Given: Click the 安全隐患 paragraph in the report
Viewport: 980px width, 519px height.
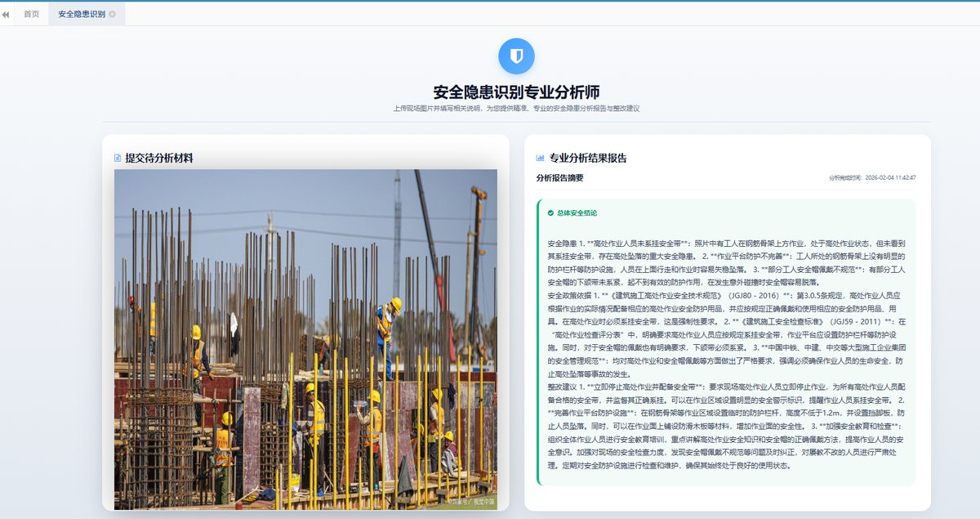Looking at the screenshot, I should [x=727, y=262].
